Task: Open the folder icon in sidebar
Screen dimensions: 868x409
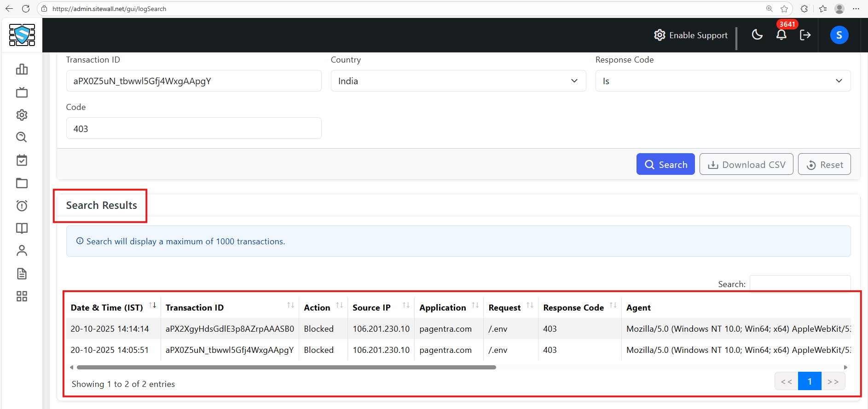Action: click(22, 183)
